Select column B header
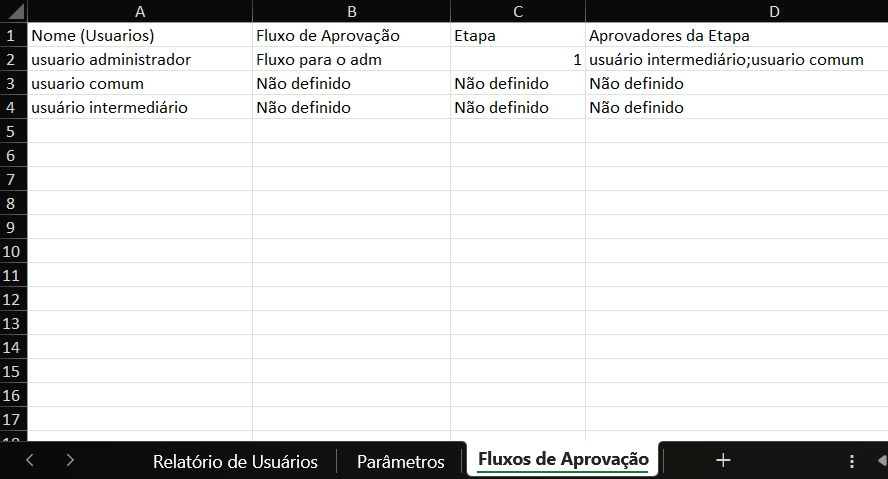The width and height of the screenshot is (888, 479). 351,11
